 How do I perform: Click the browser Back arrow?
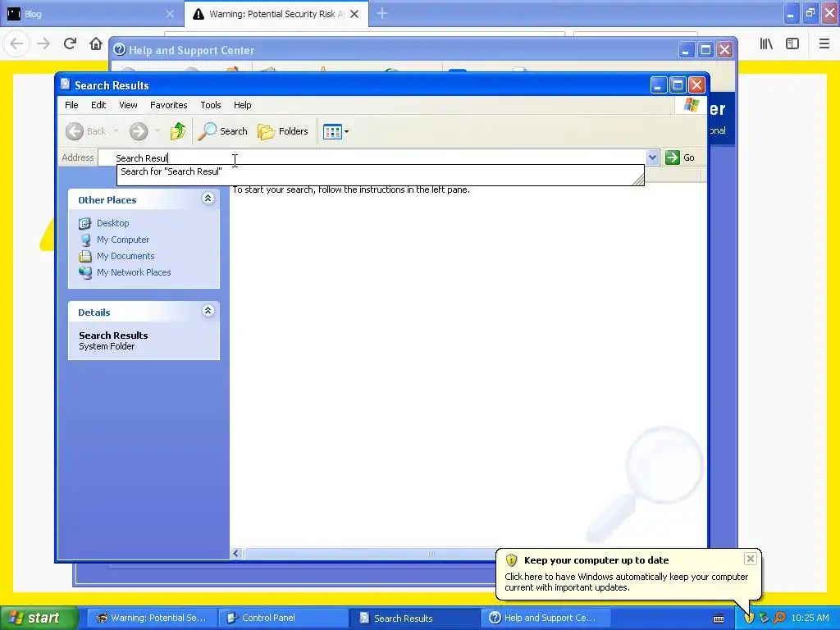pyautogui.click(x=16, y=43)
